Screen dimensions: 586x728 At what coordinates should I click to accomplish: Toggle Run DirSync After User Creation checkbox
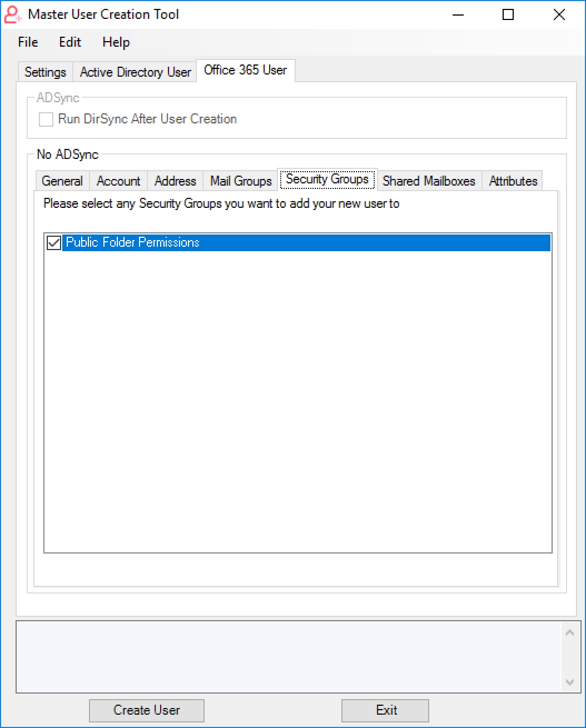[x=46, y=119]
